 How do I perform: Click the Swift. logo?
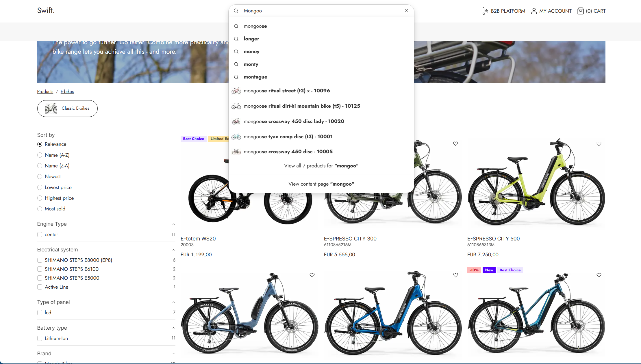[46, 10]
